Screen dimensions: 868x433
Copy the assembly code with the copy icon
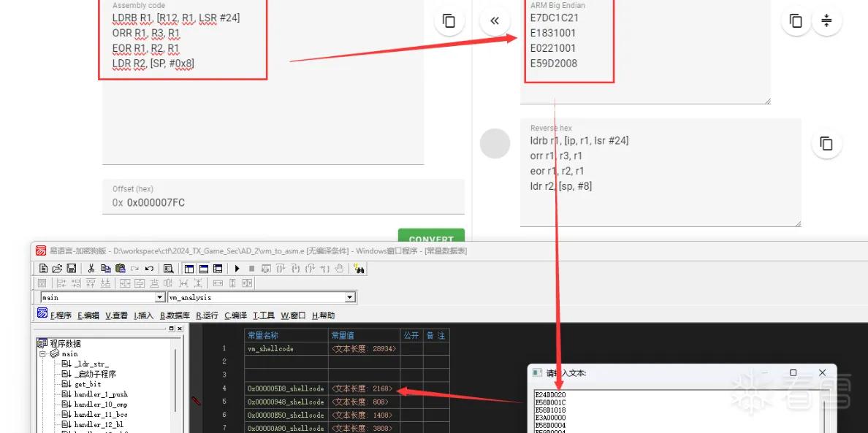(449, 21)
